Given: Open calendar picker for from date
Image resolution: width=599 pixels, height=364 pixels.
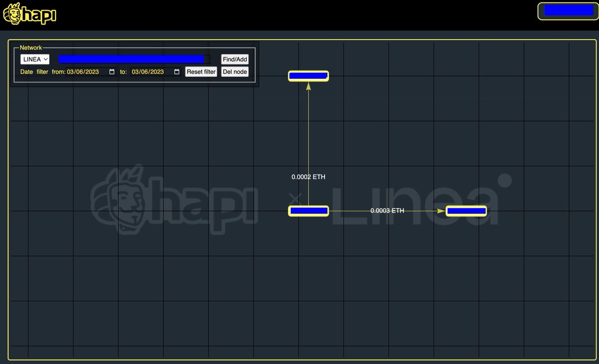Looking at the screenshot, I should click(x=112, y=72).
